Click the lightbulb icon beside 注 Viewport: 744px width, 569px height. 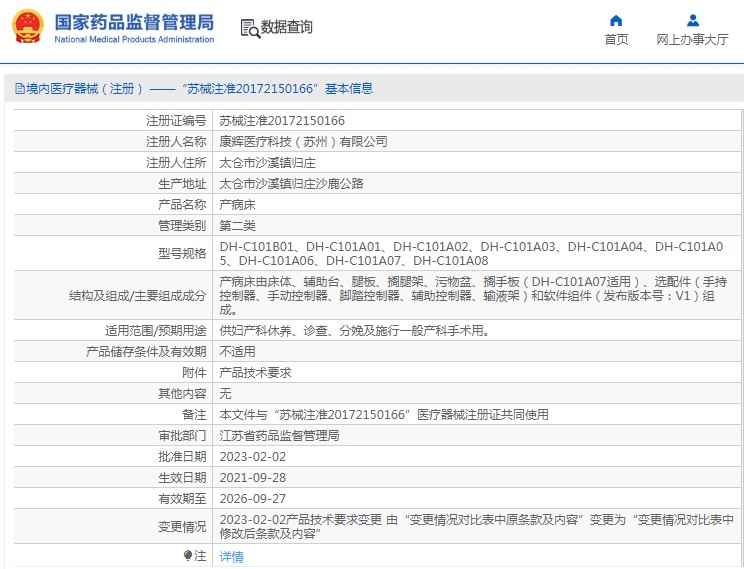pos(187,555)
